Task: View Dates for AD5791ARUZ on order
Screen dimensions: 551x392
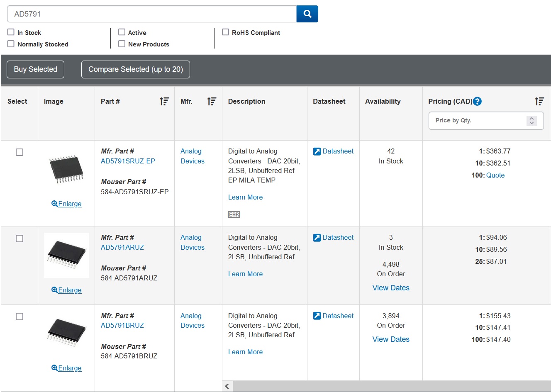Action: tap(391, 288)
